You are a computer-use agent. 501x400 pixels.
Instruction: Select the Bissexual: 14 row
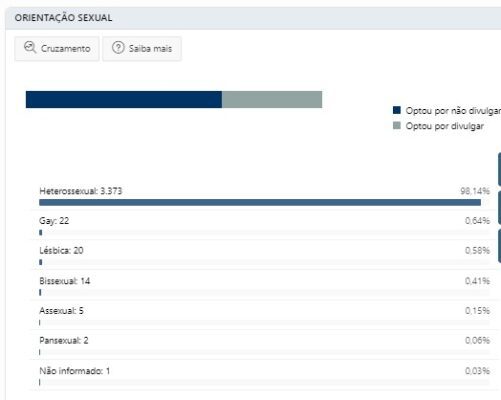pos(264,285)
